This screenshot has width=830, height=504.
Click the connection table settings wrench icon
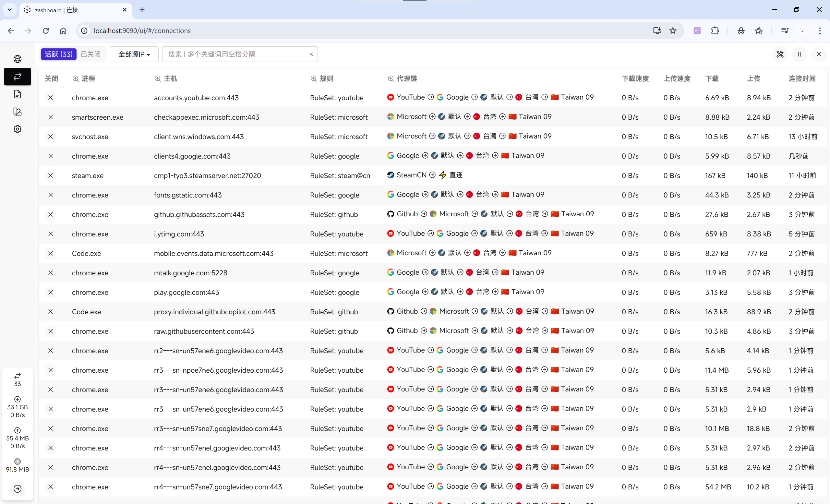coord(780,54)
